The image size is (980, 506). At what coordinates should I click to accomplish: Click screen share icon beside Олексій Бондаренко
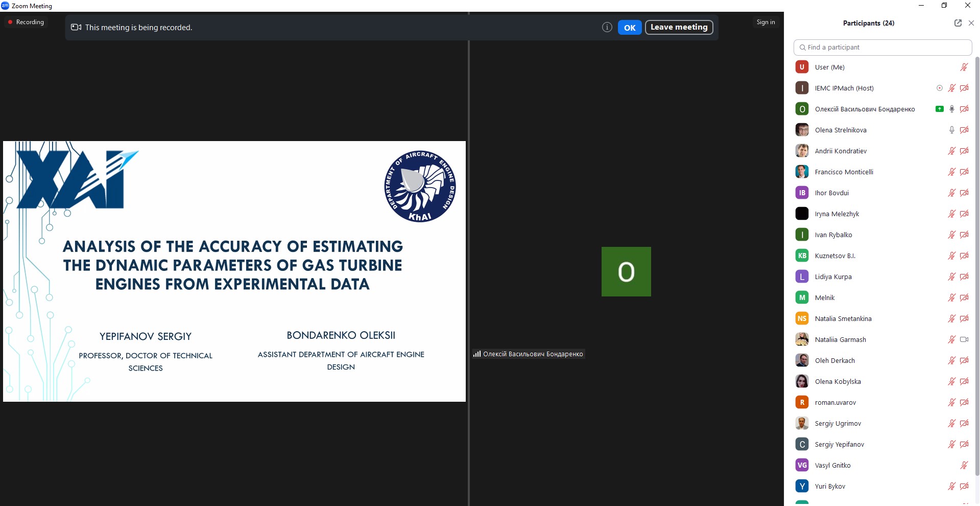939,109
